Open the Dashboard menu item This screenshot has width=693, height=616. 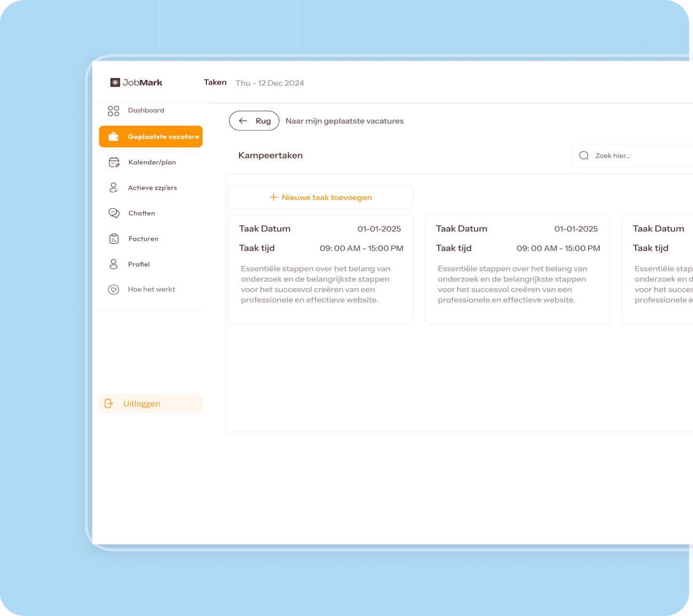146,111
